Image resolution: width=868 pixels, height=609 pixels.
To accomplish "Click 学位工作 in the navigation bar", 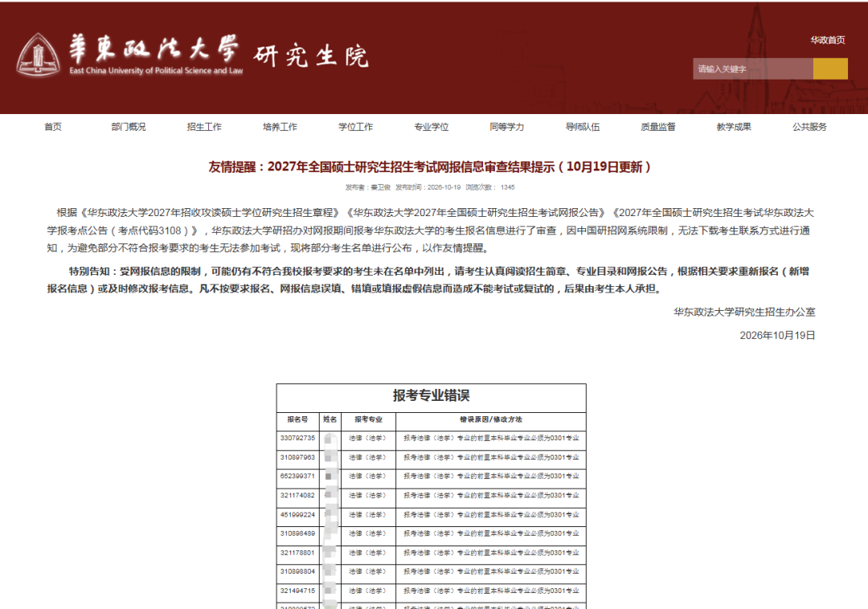I will coord(356,127).
